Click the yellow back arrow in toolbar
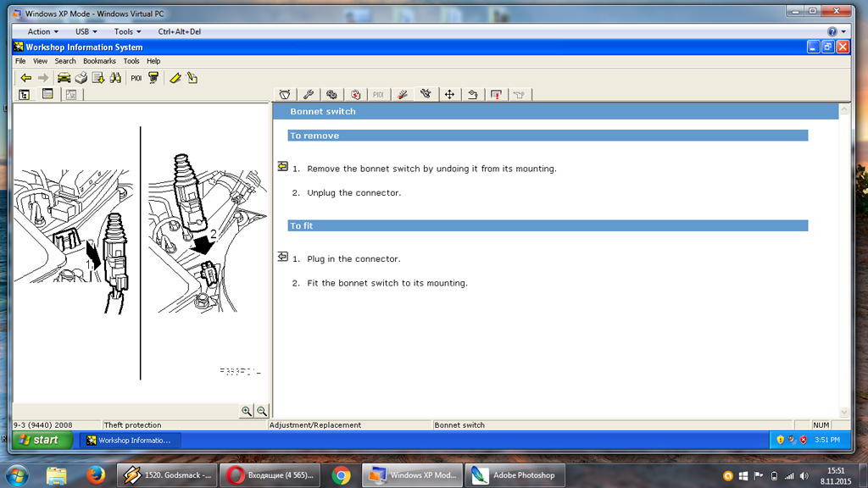 tap(25, 78)
